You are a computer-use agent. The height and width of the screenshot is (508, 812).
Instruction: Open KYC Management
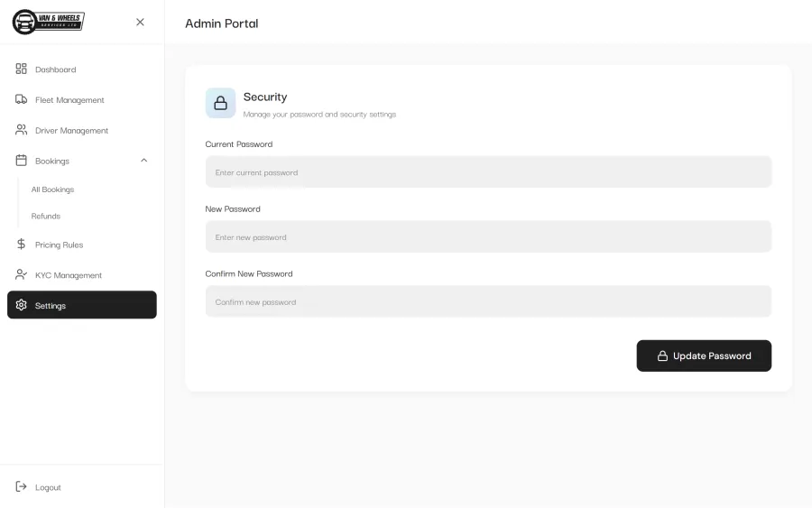(x=82, y=275)
